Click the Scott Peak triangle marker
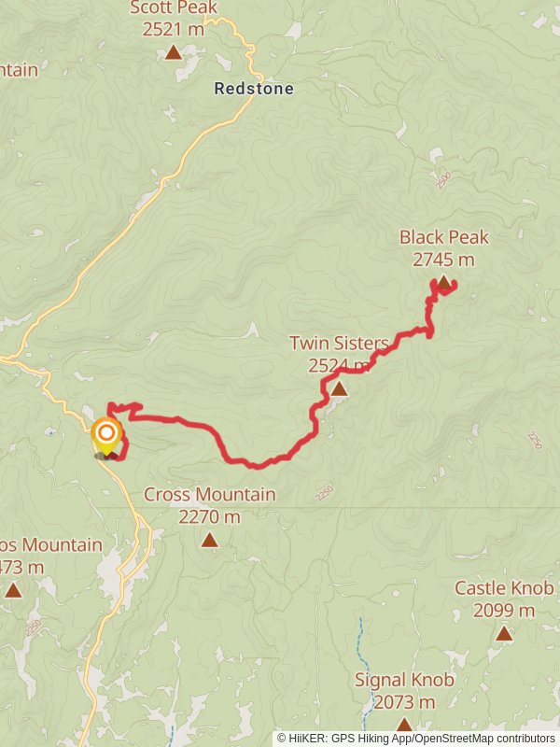Screen dimensions: 560x747 [x=174, y=52]
